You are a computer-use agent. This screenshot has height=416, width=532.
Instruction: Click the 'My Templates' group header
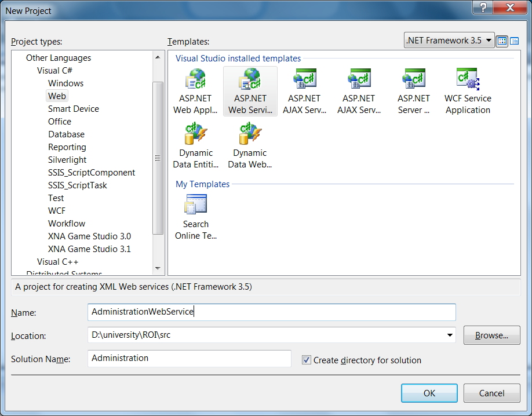(x=203, y=184)
